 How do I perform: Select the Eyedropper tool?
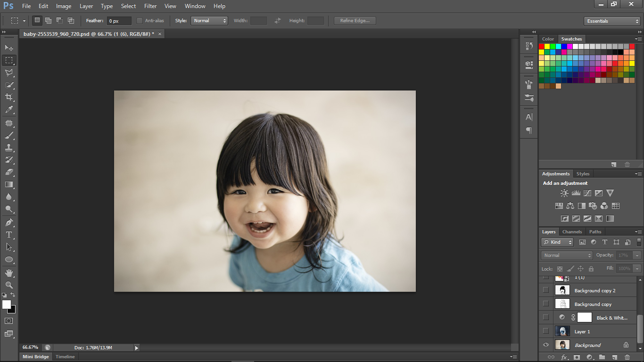click(9, 109)
